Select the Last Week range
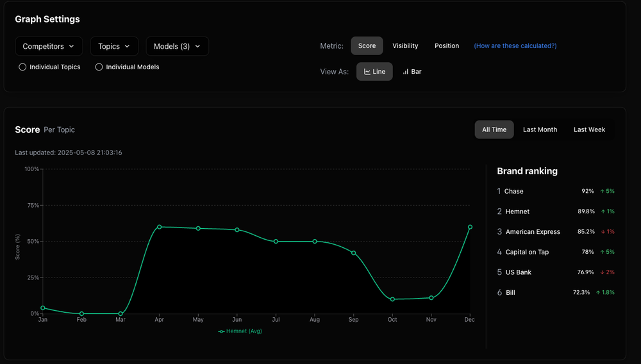This screenshot has width=641, height=364. [589, 129]
